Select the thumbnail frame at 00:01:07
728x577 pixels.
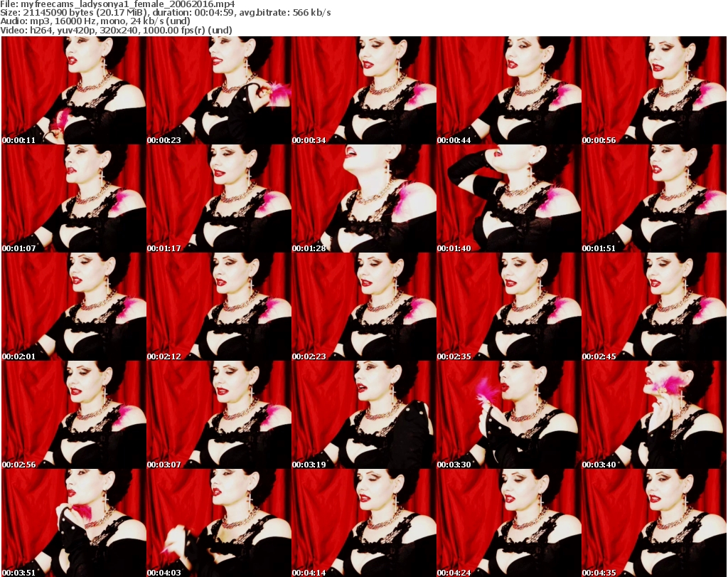tap(74, 198)
